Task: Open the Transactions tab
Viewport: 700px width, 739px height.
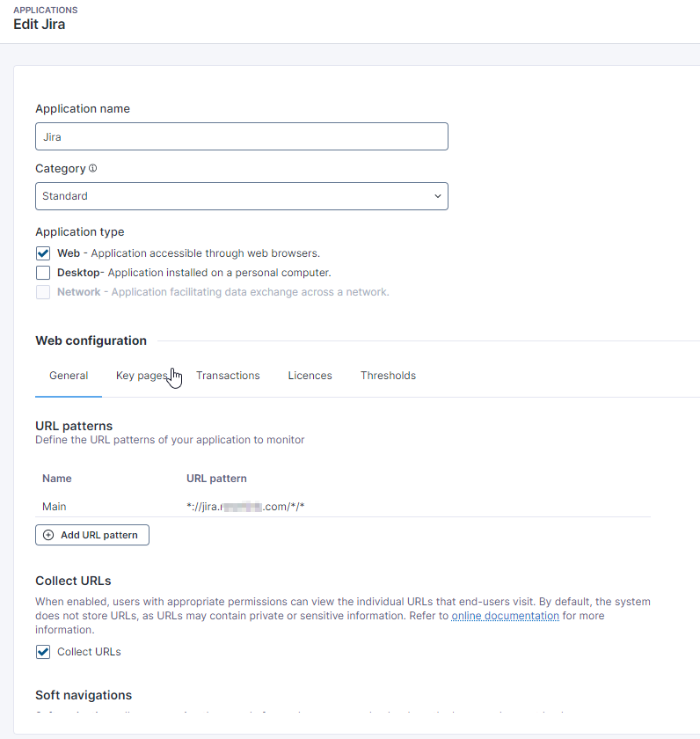Action: (228, 376)
